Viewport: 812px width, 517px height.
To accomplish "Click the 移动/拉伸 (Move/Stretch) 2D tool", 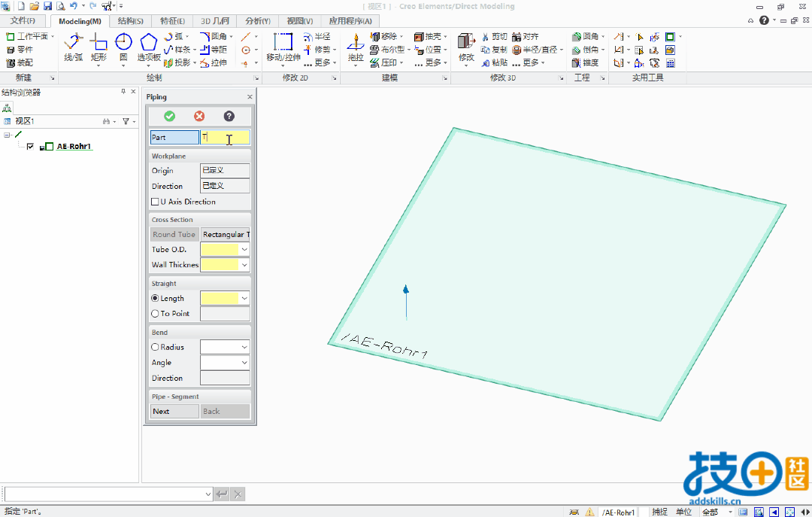I will click(x=283, y=47).
